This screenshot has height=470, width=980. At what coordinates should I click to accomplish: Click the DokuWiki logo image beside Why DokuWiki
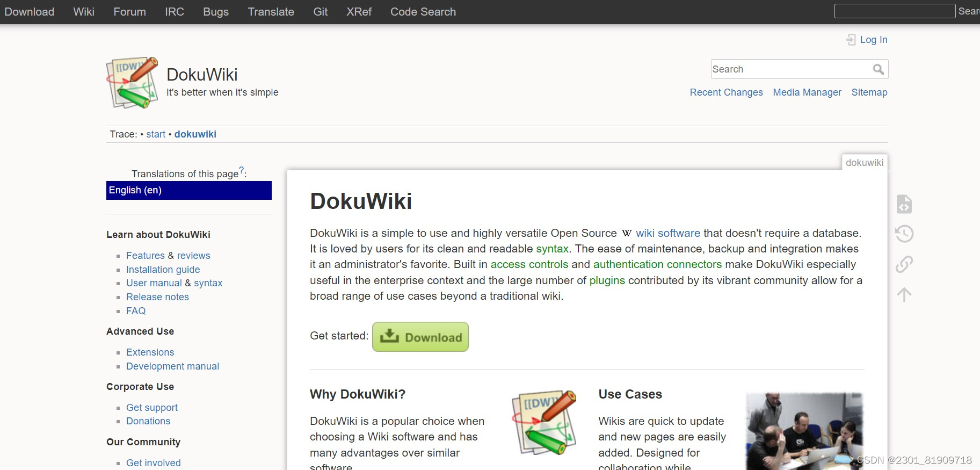544,423
